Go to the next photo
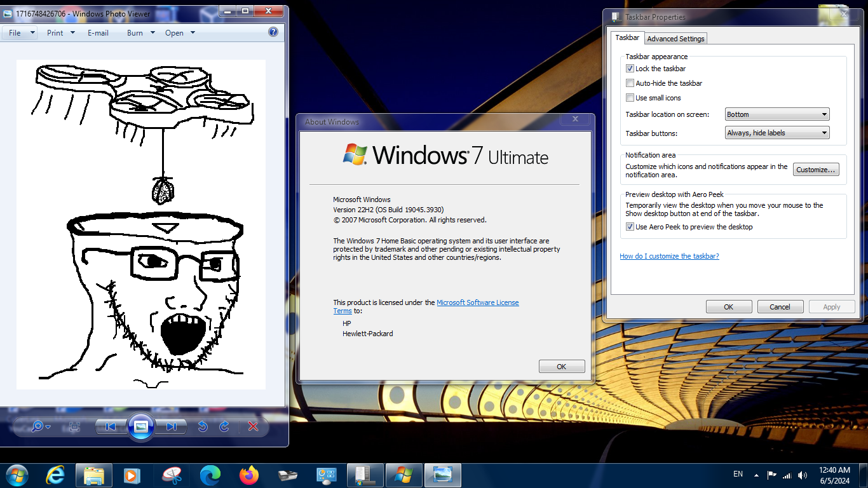The image size is (868, 488). pyautogui.click(x=171, y=426)
